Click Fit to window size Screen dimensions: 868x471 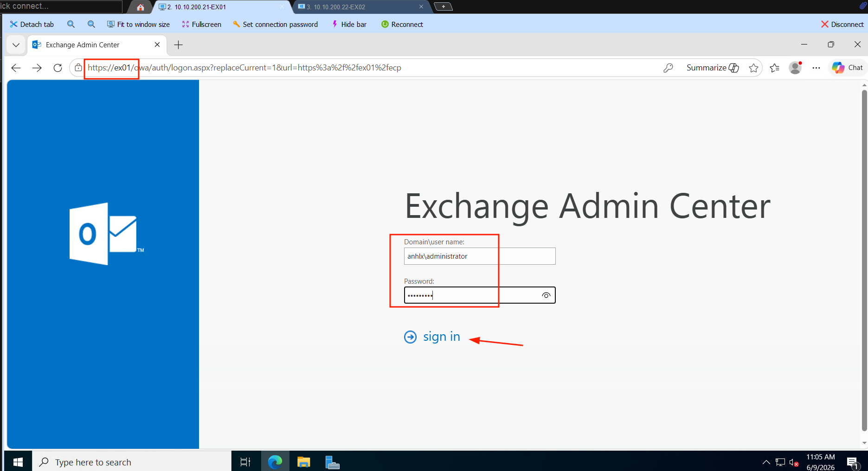pyautogui.click(x=138, y=24)
